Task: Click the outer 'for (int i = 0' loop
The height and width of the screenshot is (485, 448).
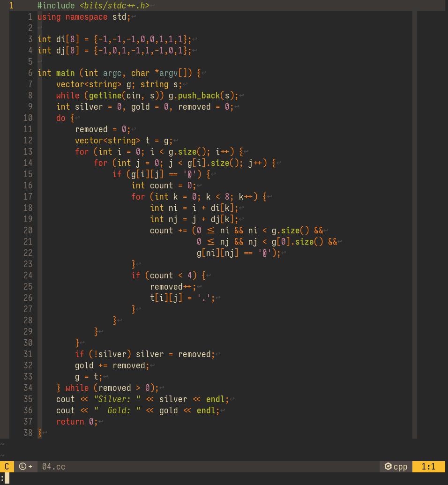Action: (159, 151)
